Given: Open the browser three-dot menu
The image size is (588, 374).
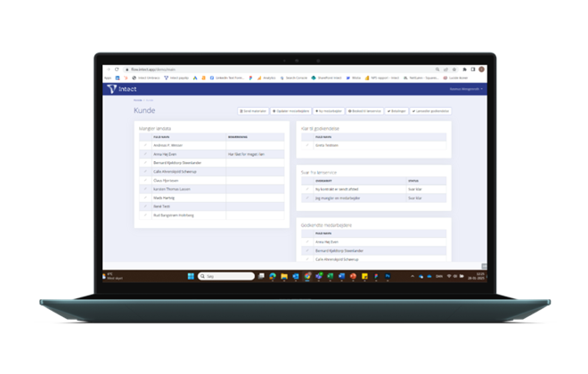Looking at the screenshot, I should click(483, 69).
